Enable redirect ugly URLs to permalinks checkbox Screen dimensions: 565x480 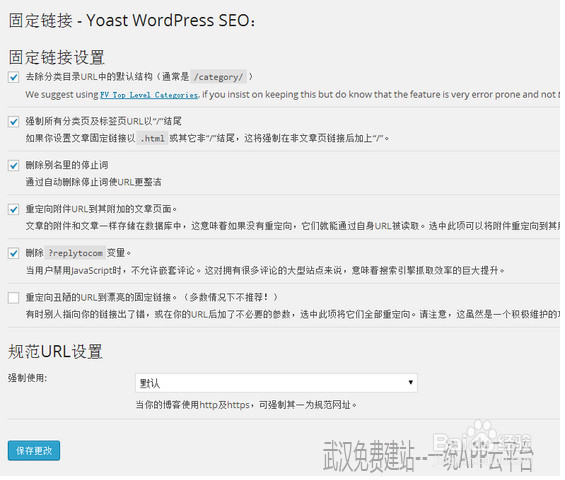click(x=14, y=298)
